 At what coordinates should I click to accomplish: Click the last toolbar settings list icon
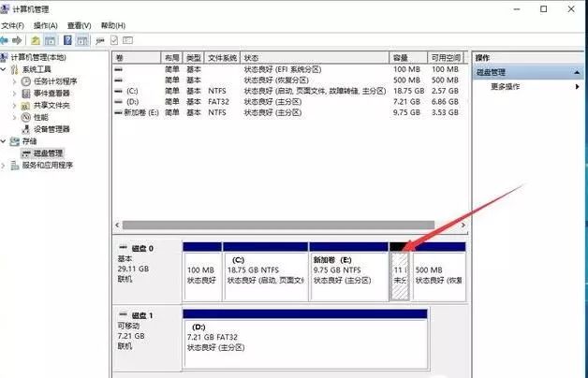128,40
